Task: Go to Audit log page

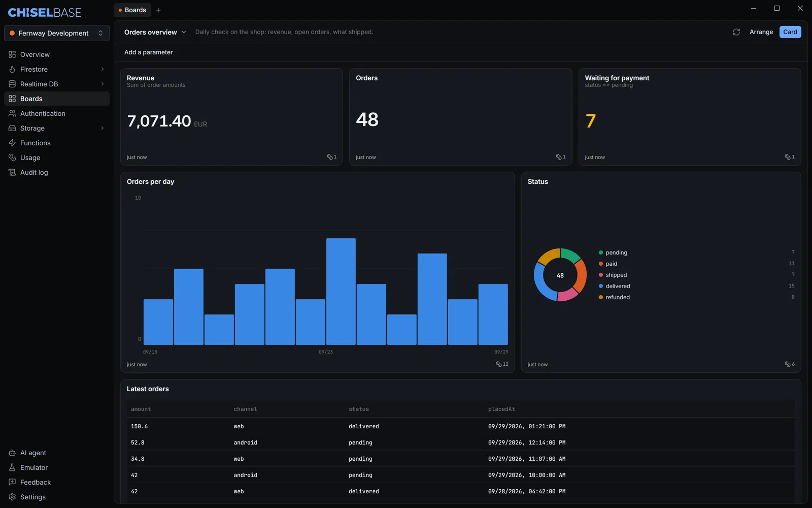Action: [x=57, y=172]
